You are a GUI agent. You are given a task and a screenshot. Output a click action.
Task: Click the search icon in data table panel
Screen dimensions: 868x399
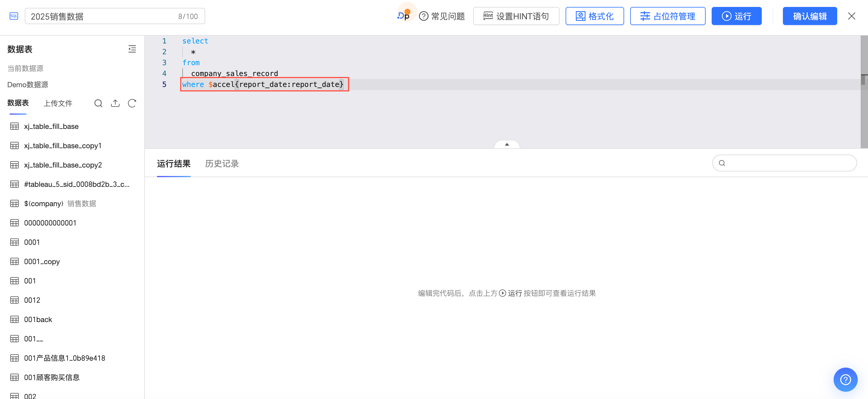coord(98,103)
